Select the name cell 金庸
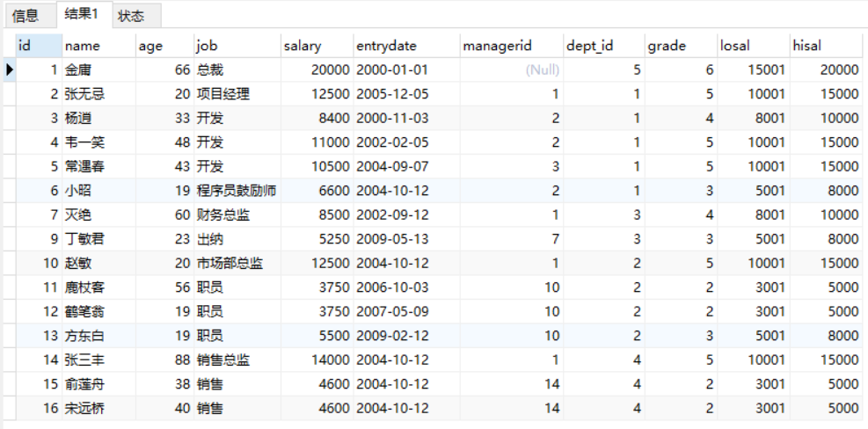The width and height of the screenshot is (868, 429). [98, 69]
